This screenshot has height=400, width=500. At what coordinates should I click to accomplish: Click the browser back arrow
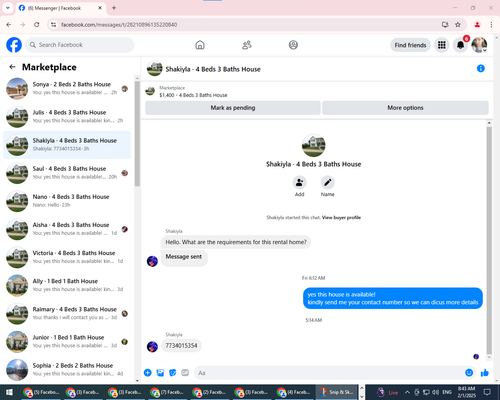click(9, 24)
